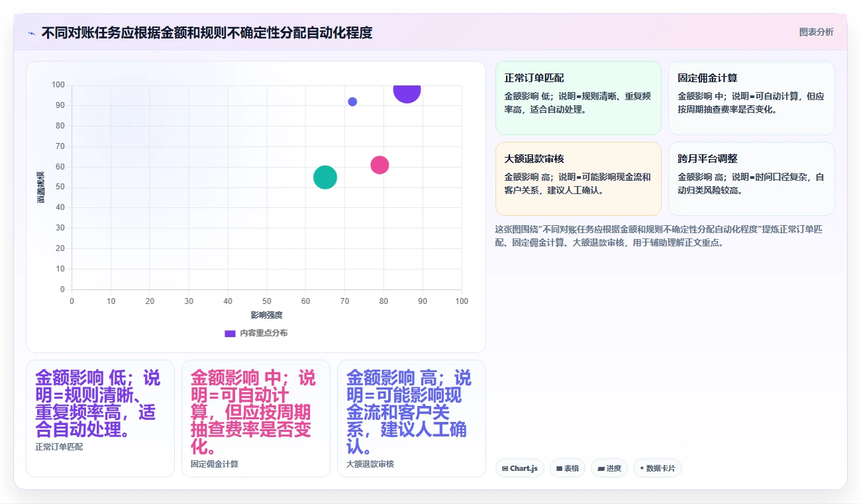This screenshot has height=504, width=861.
Task: Click the small indigo bubble on chart
Action: [x=352, y=102]
